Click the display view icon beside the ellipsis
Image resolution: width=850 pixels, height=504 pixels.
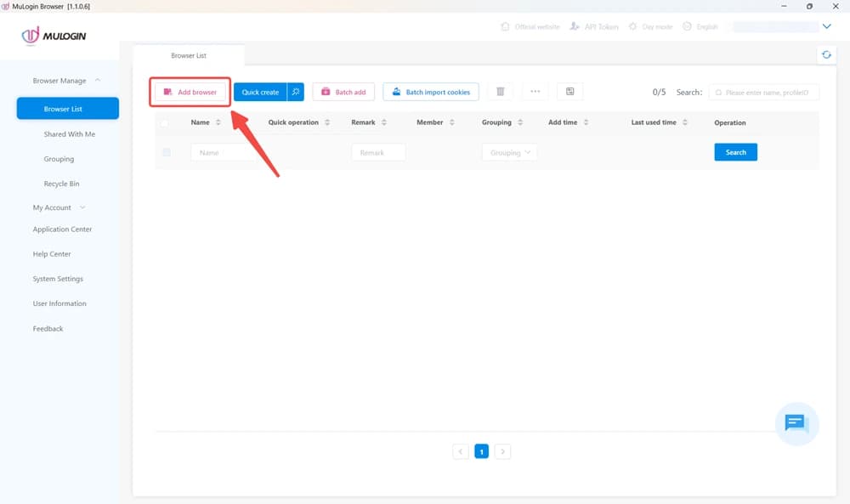(569, 91)
